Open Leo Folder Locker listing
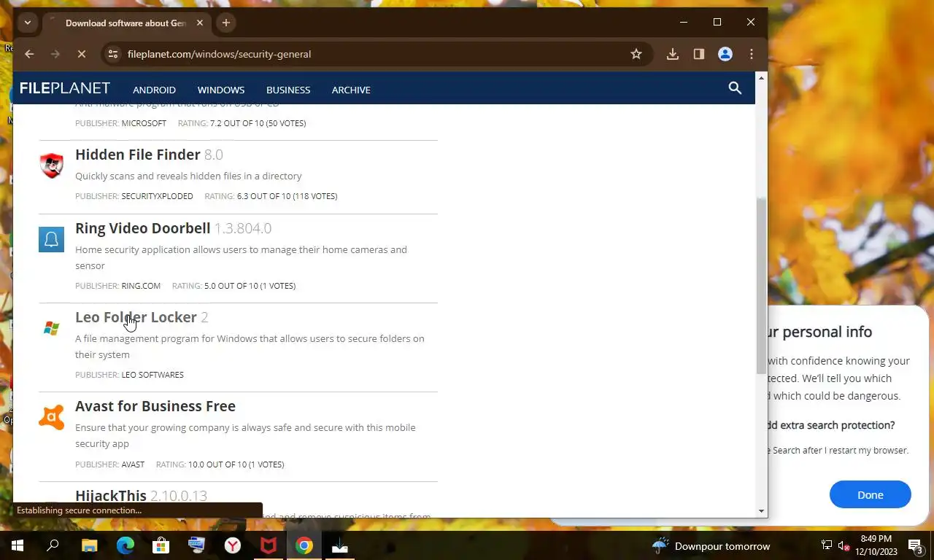Viewport: 934px width, 560px height. click(136, 317)
